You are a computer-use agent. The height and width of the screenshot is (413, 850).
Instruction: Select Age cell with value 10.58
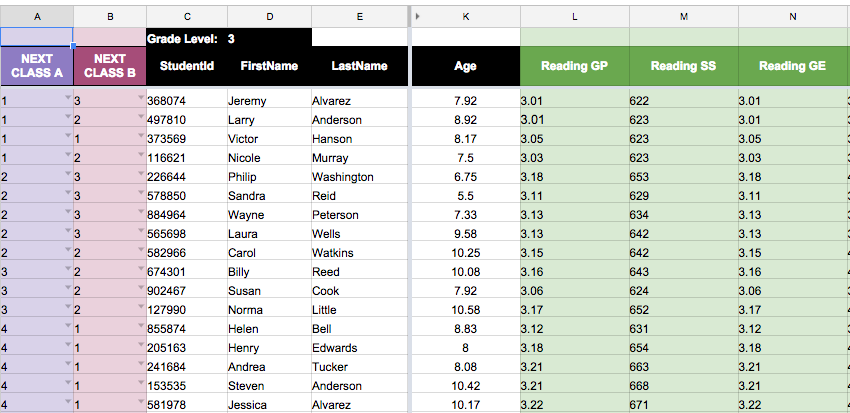point(466,309)
